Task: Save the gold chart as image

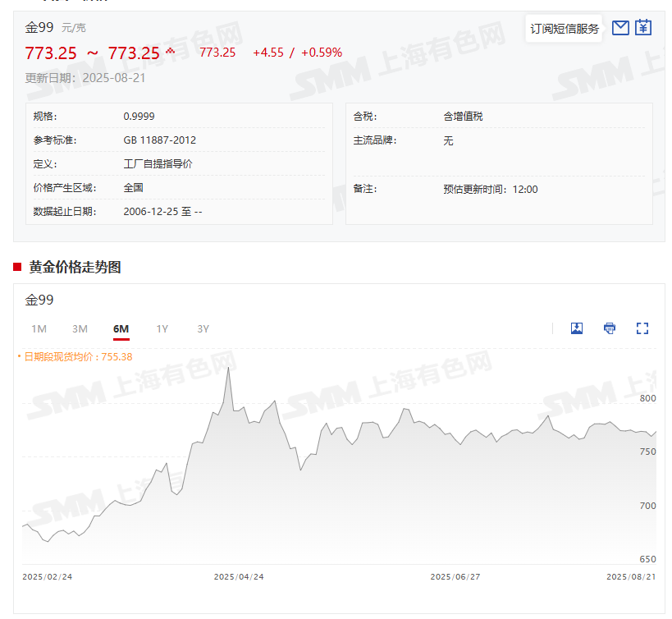Action: (x=577, y=328)
